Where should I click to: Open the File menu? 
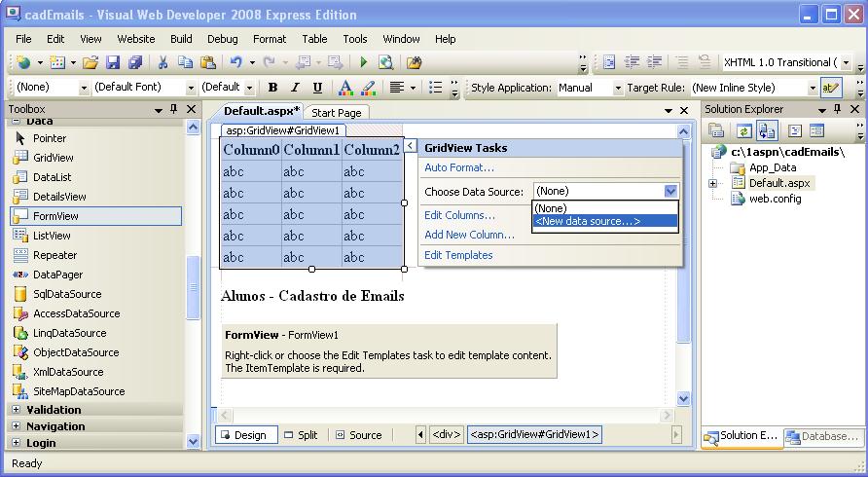pos(23,39)
